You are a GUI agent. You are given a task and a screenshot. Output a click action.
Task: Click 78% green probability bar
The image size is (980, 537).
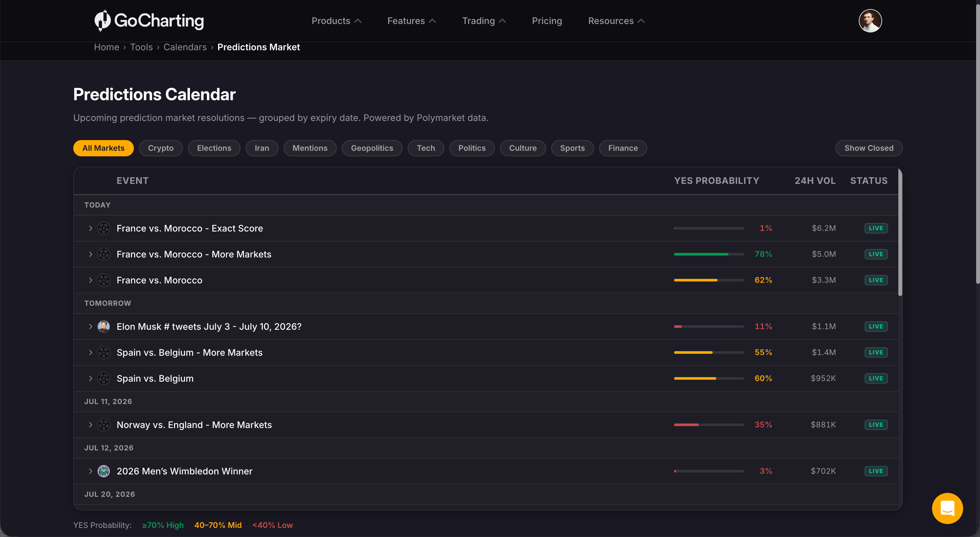(709, 254)
